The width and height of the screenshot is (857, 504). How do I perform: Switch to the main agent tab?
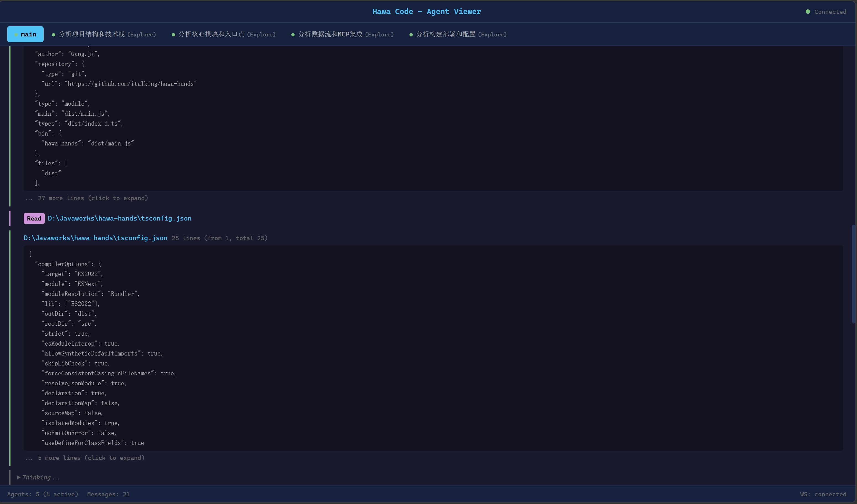coord(25,34)
